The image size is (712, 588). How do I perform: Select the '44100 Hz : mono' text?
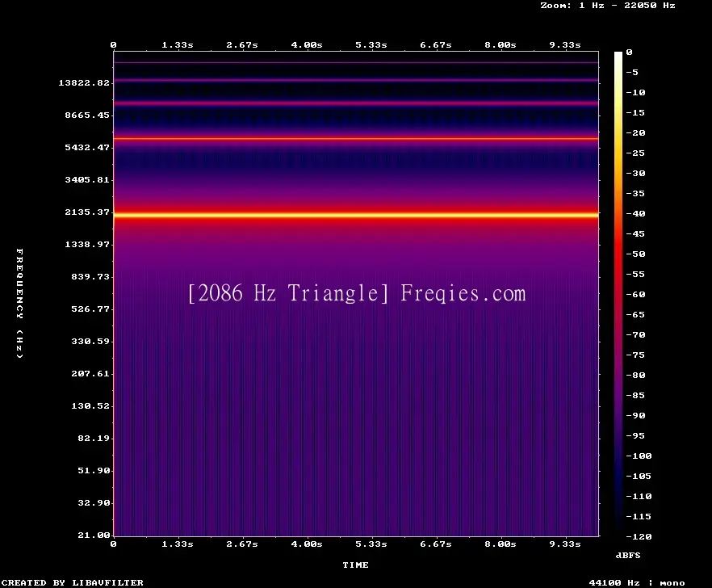(637, 582)
